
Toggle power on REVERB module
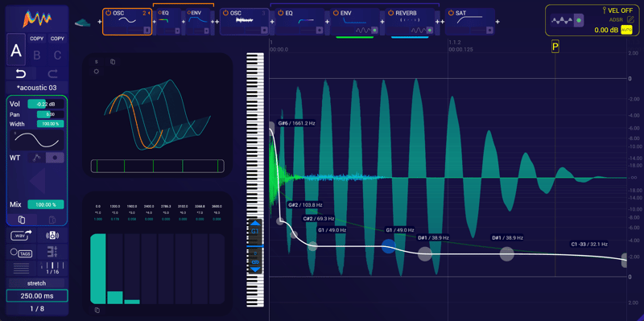pos(390,13)
